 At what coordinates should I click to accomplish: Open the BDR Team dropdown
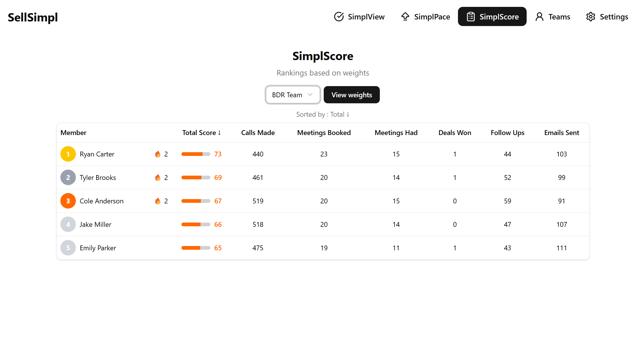point(293,95)
